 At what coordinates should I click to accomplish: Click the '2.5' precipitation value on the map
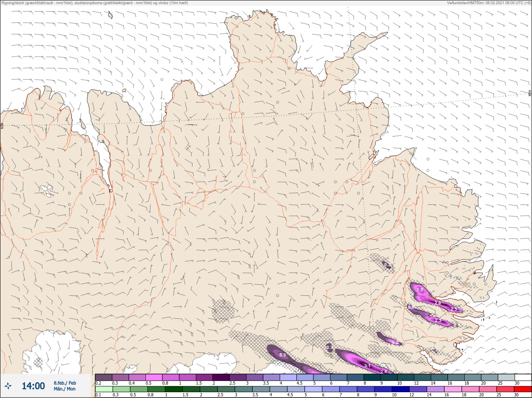point(454,309)
